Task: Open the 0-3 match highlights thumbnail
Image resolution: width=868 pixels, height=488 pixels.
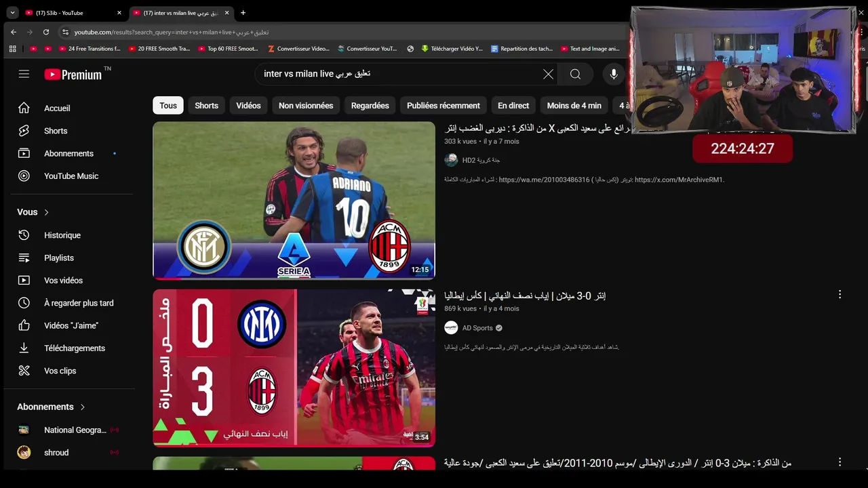Action: point(294,368)
